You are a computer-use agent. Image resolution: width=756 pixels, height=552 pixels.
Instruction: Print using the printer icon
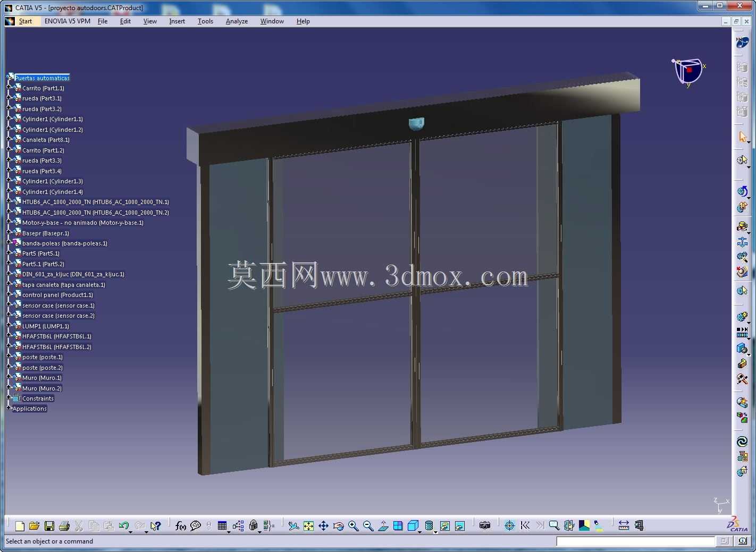coord(64,526)
